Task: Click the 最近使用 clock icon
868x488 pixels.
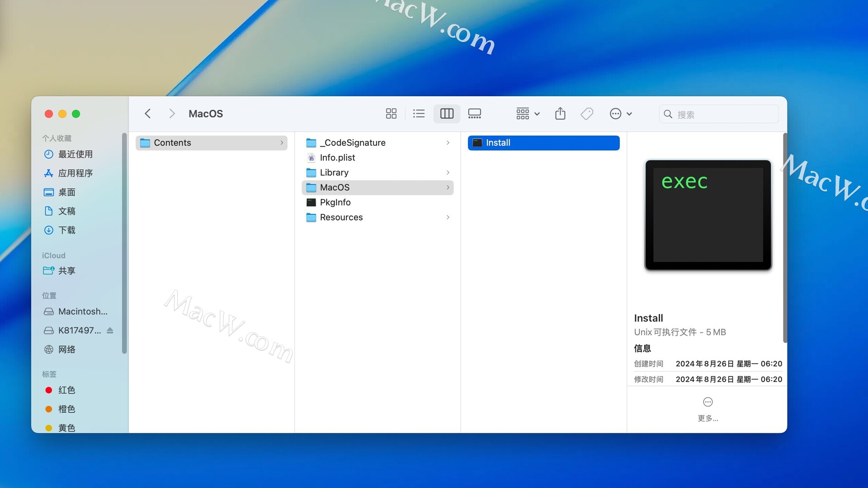Action: click(49, 154)
